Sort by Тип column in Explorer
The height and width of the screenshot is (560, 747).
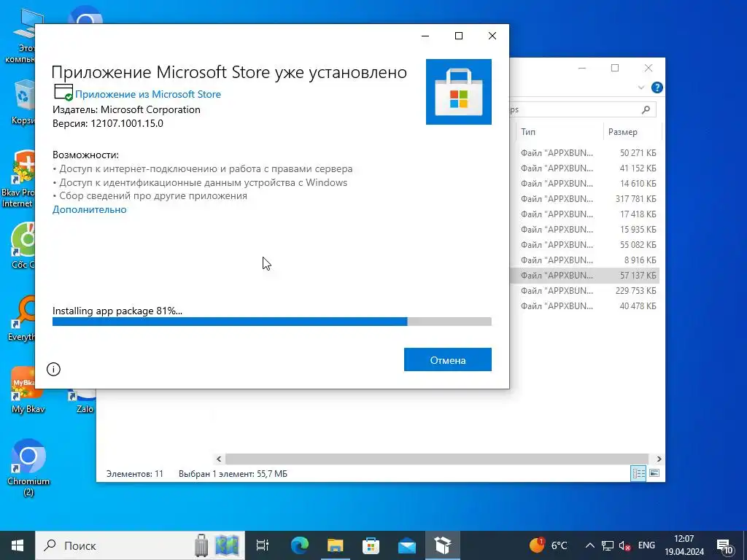(x=560, y=132)
